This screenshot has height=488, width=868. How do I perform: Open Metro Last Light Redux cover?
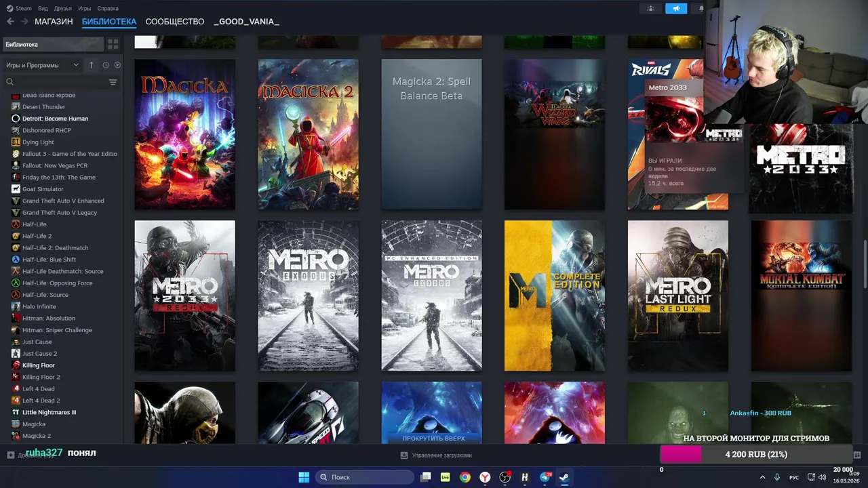click(678, 296)
